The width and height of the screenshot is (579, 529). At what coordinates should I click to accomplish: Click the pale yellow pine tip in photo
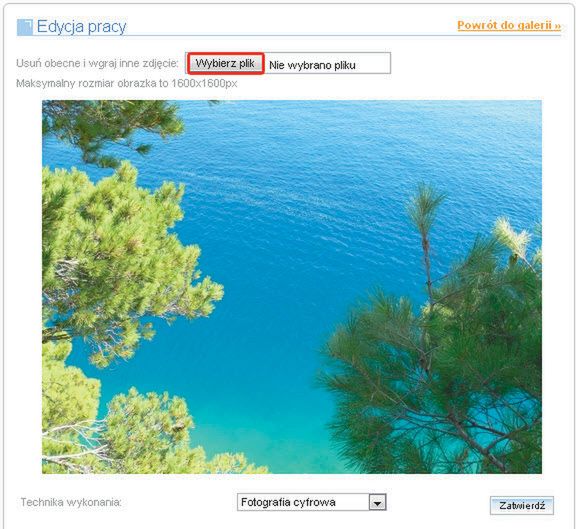coord(515,236)
